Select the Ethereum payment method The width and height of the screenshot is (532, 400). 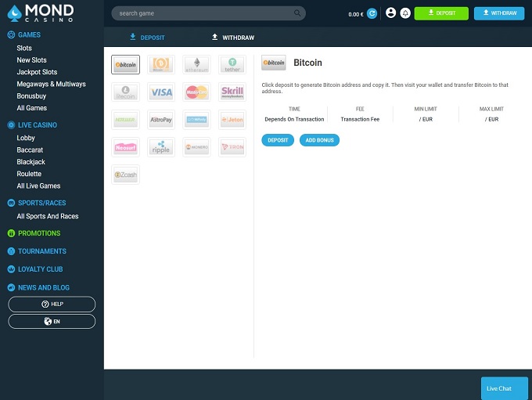point(196,64)
